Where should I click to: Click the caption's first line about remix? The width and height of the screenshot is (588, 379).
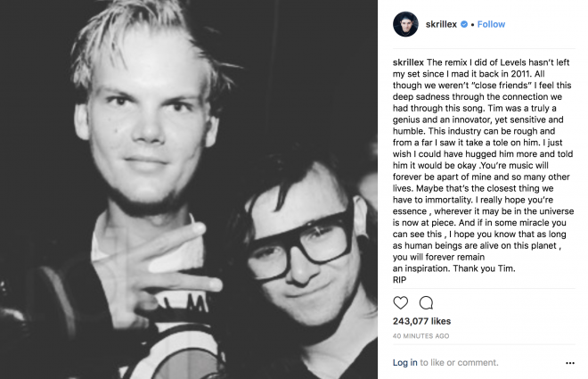tap(481, 62)
